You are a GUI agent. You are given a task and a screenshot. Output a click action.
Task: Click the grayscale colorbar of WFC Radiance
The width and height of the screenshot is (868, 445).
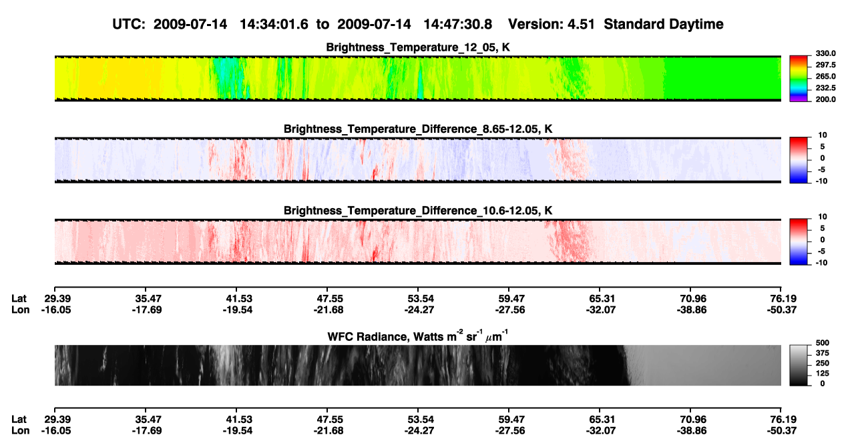tap(799, 365)
